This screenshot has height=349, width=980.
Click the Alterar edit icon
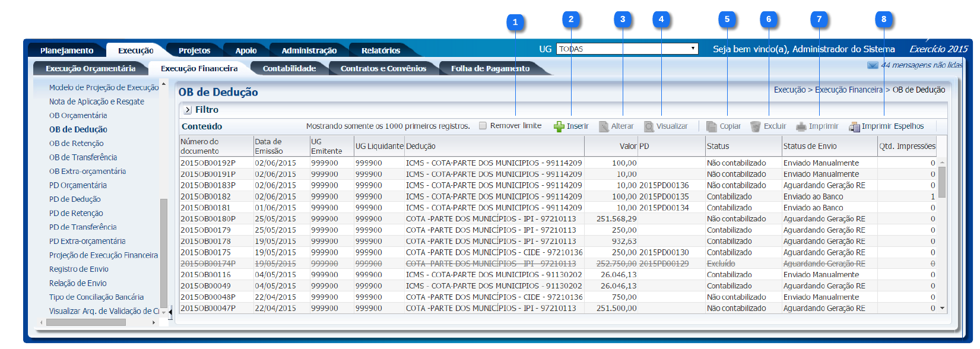[604, 126]
